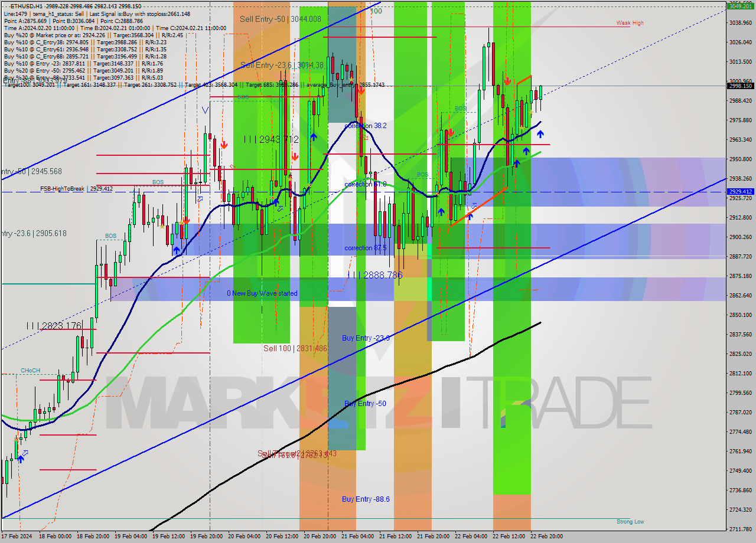
Task: Select the 'Buy Entry -23.6' label
Action: 366,338
